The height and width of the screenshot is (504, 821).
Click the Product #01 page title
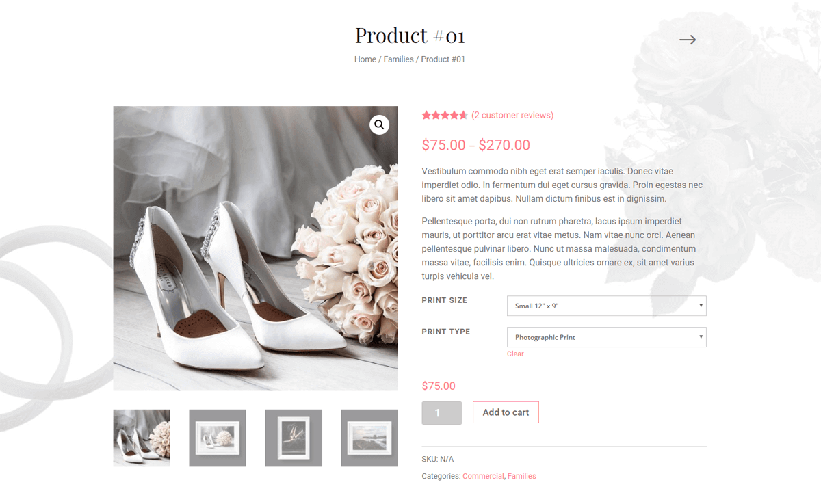(410, 35)
